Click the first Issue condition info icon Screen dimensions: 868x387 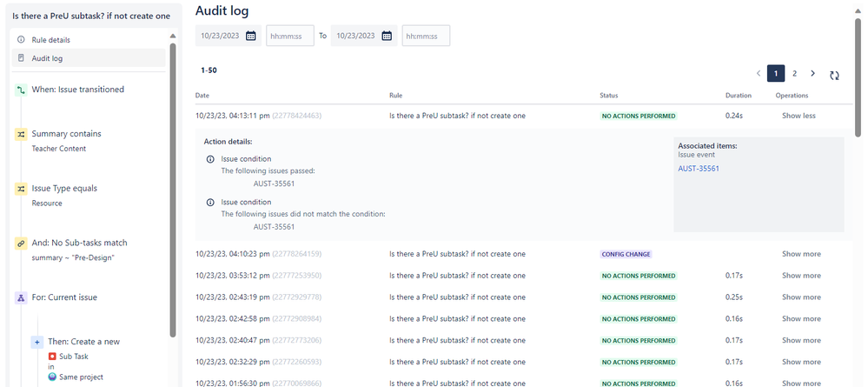[x=209, y=159]
